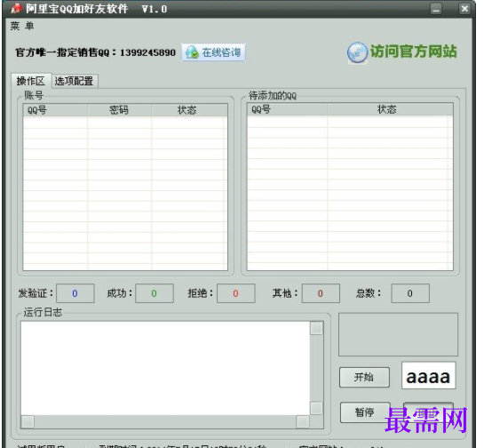Click the log's vertical scrollbar up arrow

coord(316,328)
